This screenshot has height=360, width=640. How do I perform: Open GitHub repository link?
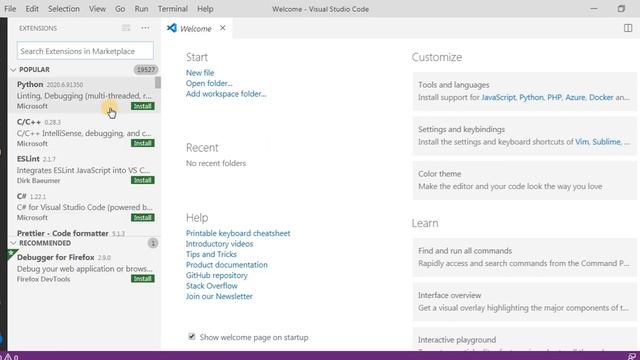pos(216,276)
